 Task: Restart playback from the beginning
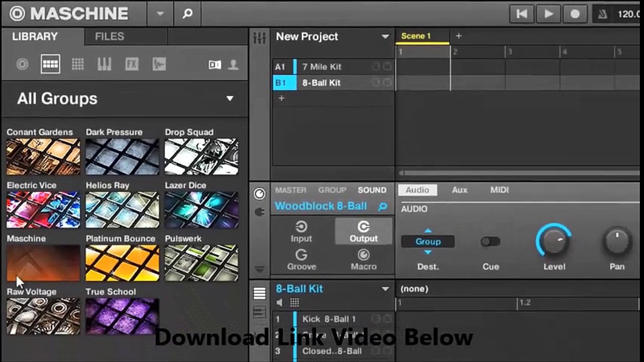coord(522,14)
